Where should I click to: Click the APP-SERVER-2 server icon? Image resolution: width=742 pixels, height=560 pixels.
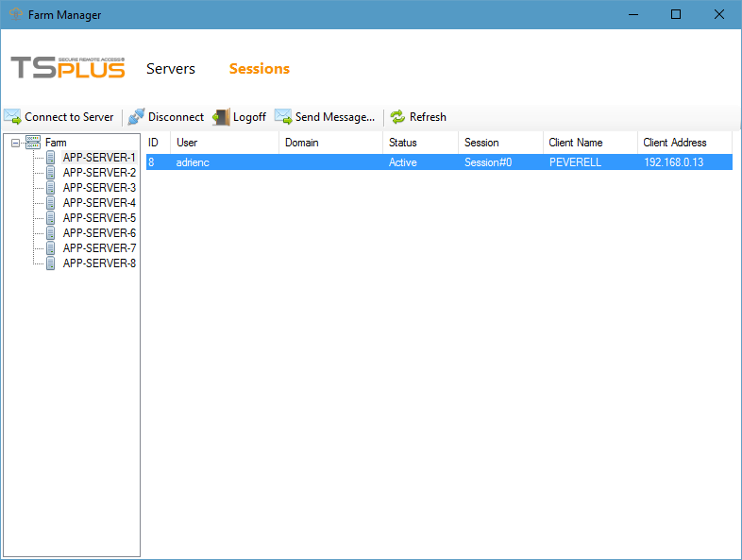point(51,172)
